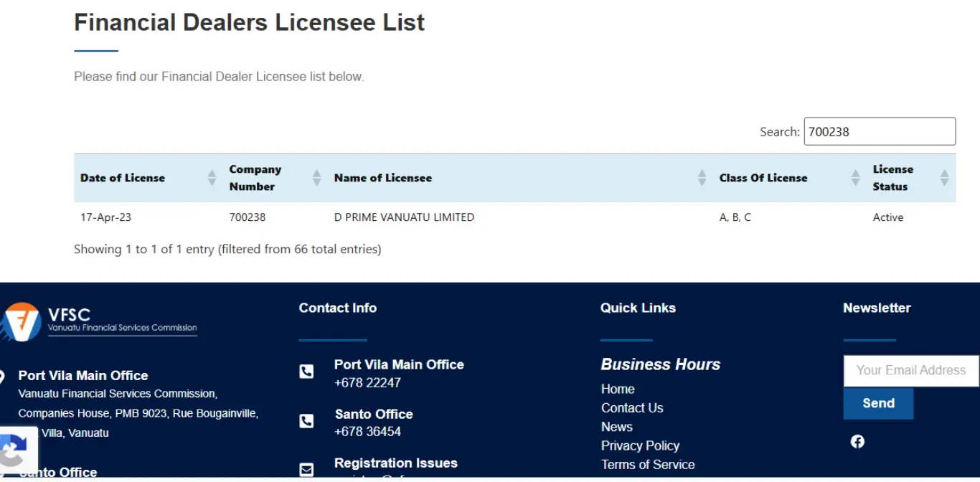Image resolution: width=980 pixels, height=482 pixels.
Task: Click the Send newsletter button
Action: tap(878, 403)
